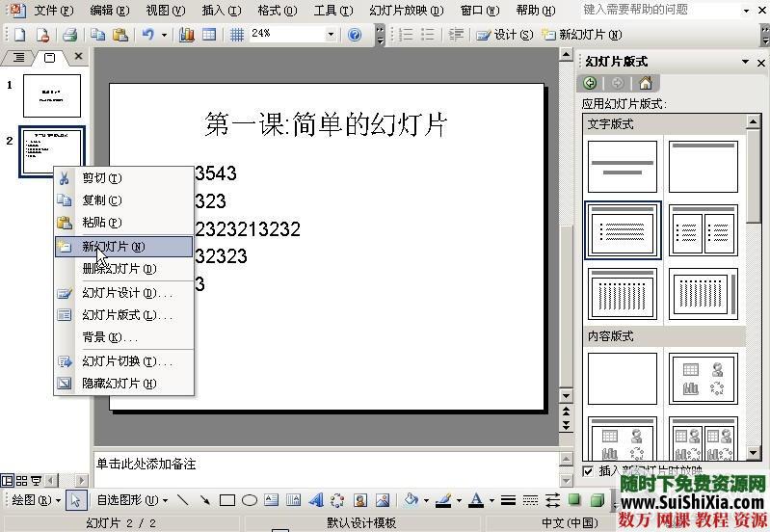770x532 pixels.
Task: Open the 24% zoom dropdown
Action: [x=331, y=35]
